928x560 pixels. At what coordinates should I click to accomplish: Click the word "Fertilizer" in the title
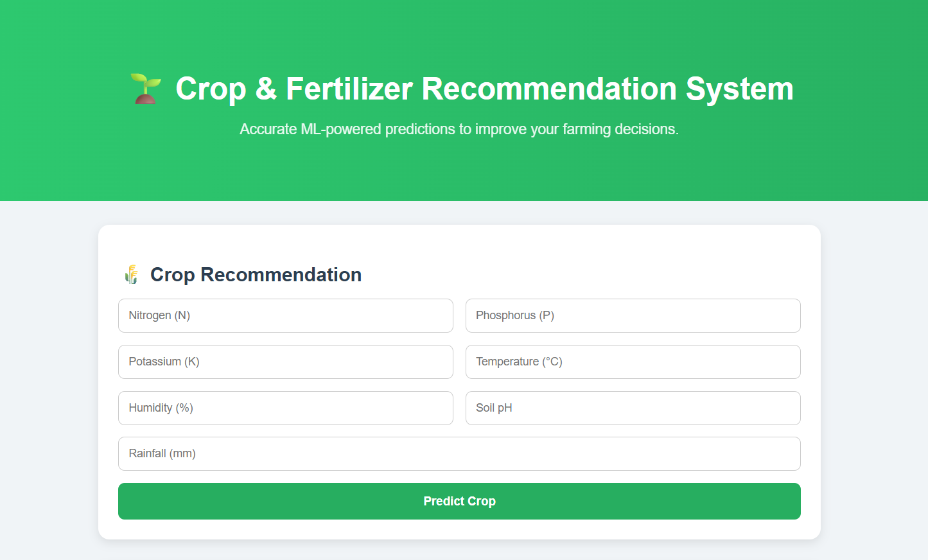tap(349, 89)
